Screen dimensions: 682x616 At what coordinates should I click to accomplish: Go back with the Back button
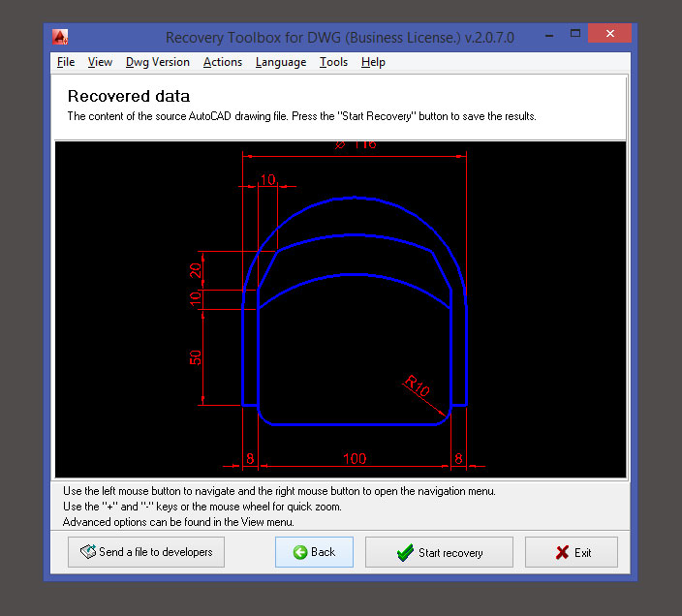tap(314, 552)
